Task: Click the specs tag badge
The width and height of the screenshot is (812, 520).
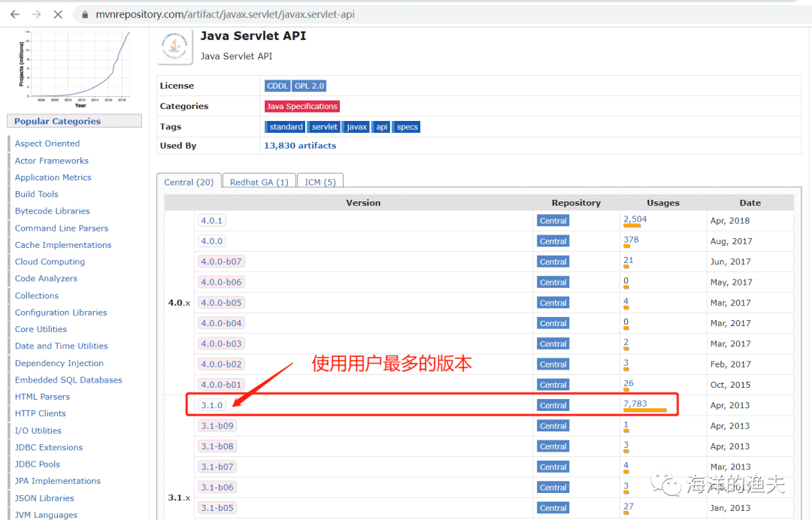Action: 406,126
